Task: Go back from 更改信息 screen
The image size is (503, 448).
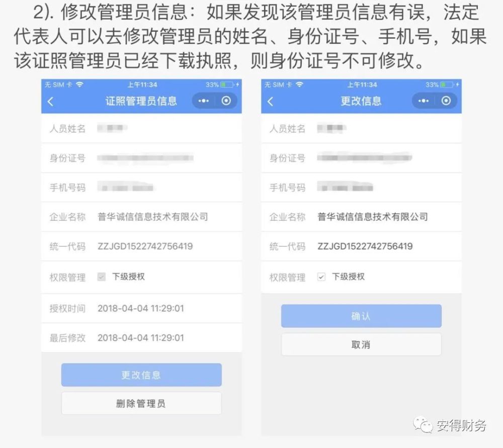Action: [x=270, y=102]
